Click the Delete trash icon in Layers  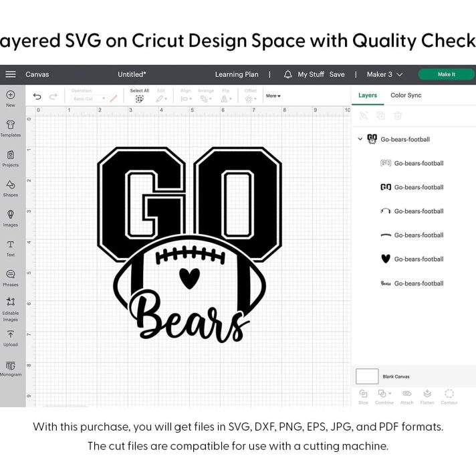pos(398,116)
